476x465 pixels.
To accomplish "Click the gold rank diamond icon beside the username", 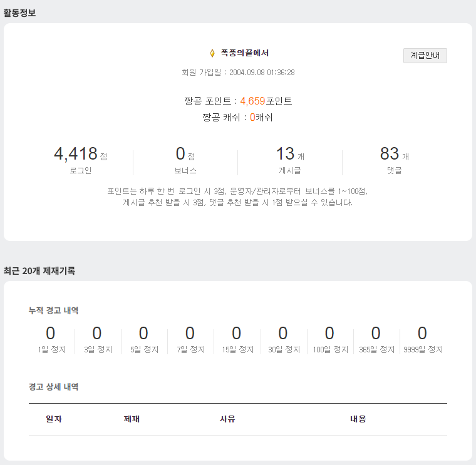I will 212,53.
